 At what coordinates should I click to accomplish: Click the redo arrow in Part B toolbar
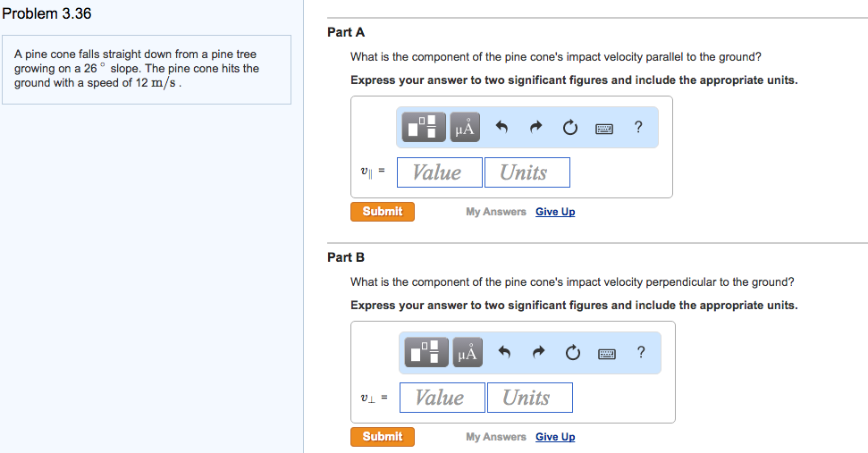point(538,353)
